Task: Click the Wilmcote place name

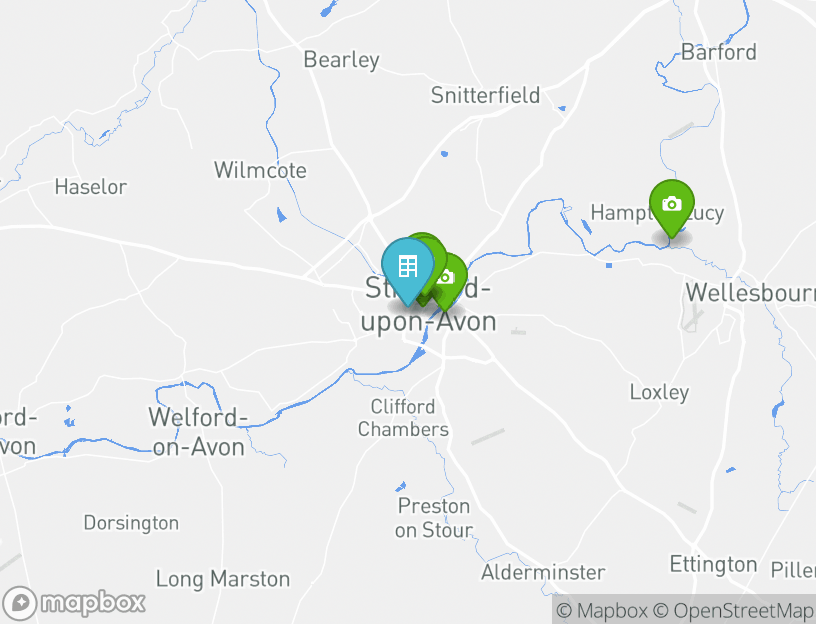Action: pos(260,170)
